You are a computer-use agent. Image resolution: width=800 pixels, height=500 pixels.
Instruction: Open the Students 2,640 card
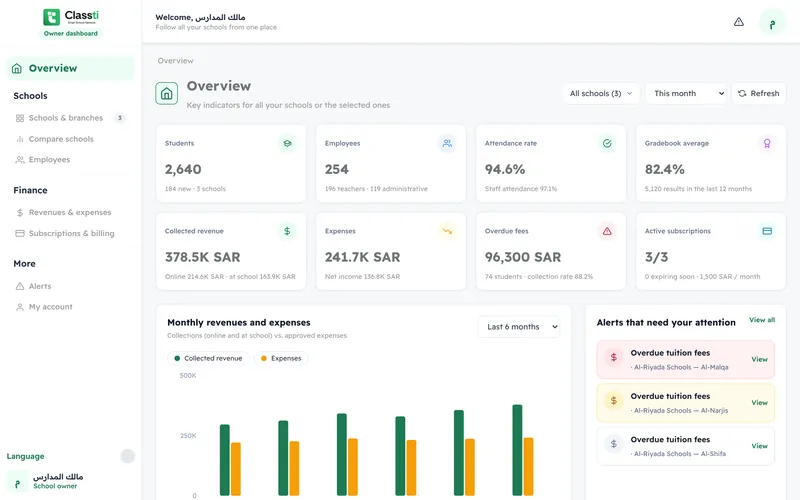click(231, 163)
